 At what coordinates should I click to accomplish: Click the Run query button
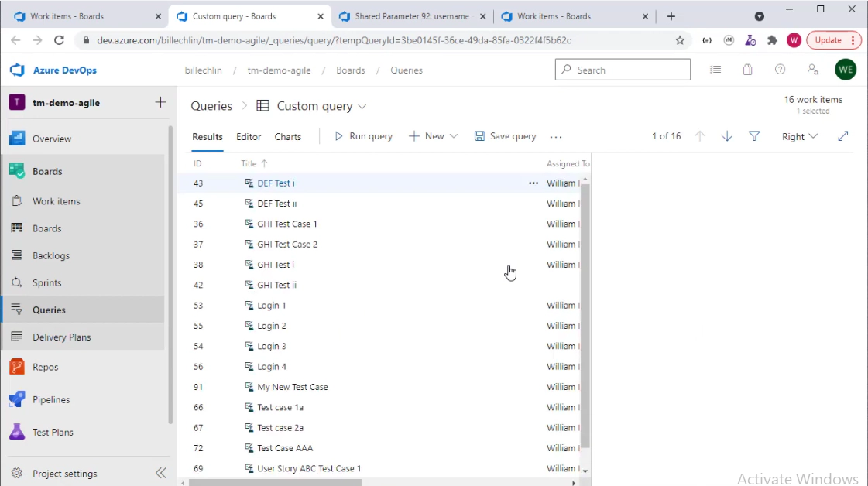tap(363, 136)
